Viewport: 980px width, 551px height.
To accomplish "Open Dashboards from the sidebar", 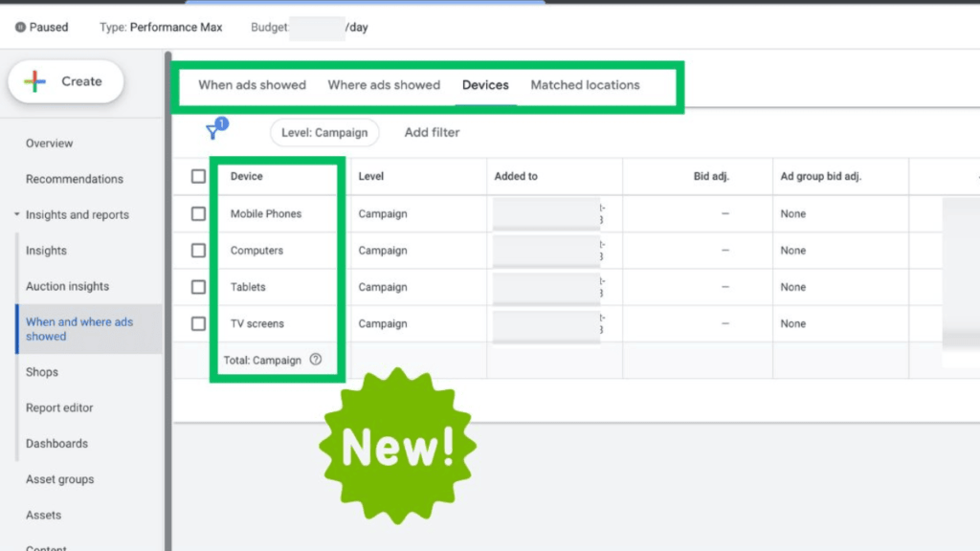I will point(56,443).
